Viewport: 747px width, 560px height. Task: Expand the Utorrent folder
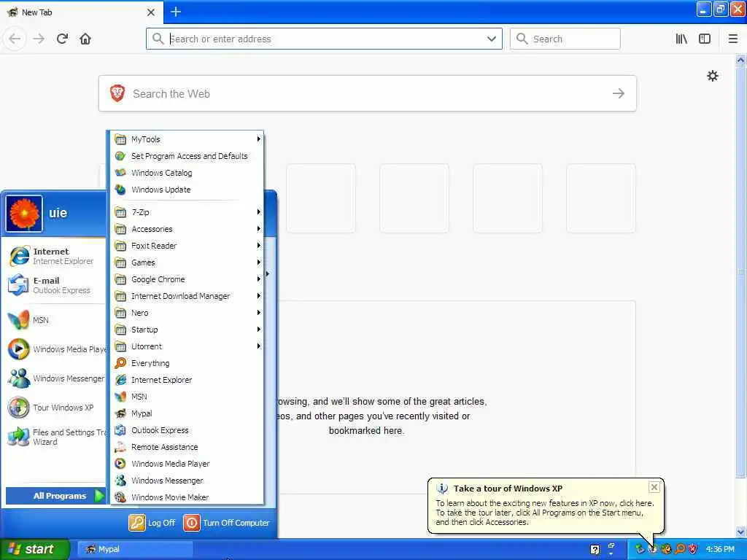tap(187, 346)
